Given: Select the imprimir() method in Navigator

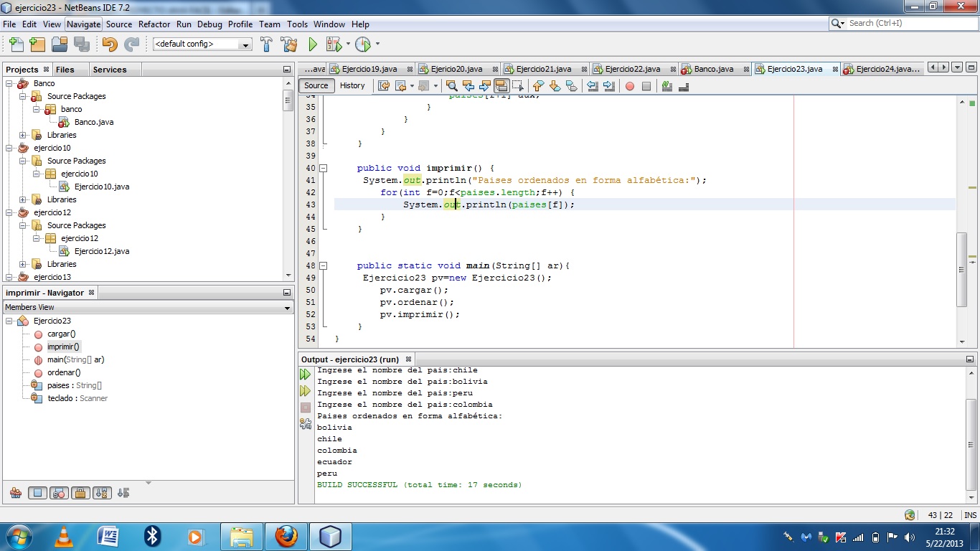Looking at the screenshot, I should [62, 347].
